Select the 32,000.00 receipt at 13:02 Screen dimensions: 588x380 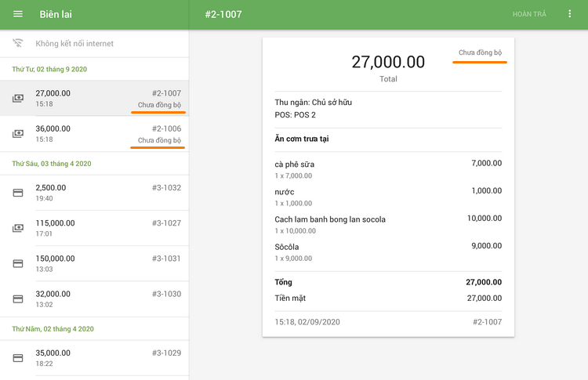point(94,299)
